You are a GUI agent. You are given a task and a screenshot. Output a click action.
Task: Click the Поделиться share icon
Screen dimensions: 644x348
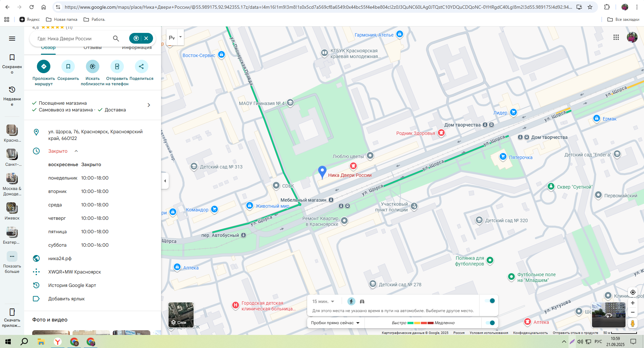coord(141,66)
